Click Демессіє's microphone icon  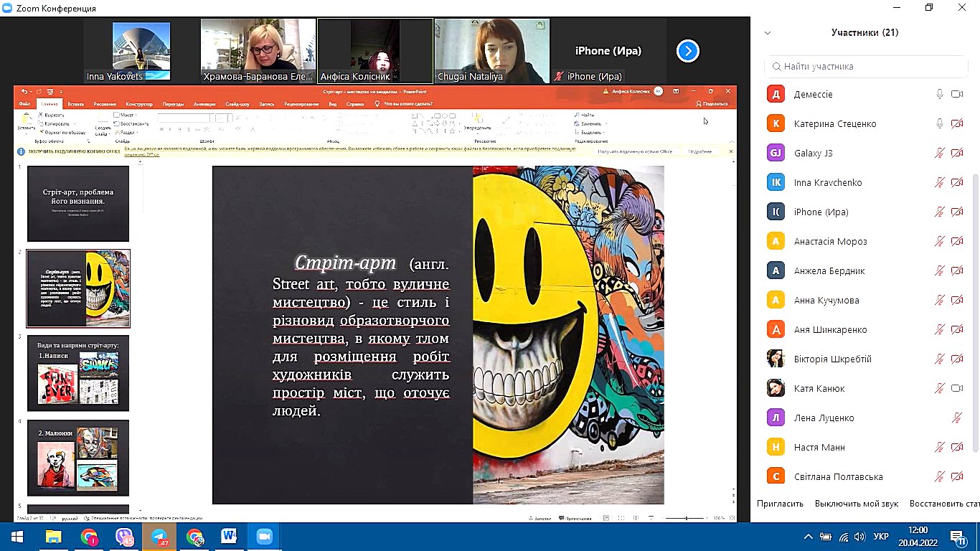(940, 94)
